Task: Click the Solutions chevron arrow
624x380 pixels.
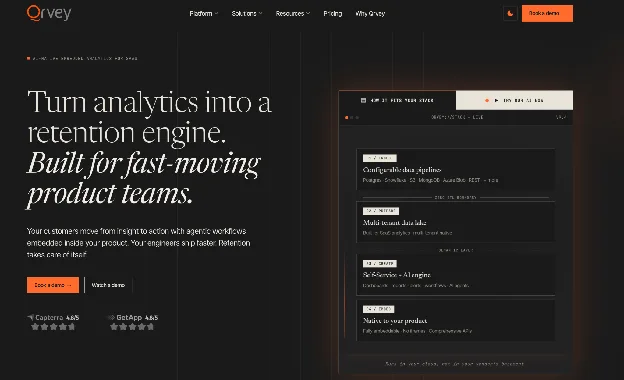Action: pyautogui.click(x=261, y=14)
